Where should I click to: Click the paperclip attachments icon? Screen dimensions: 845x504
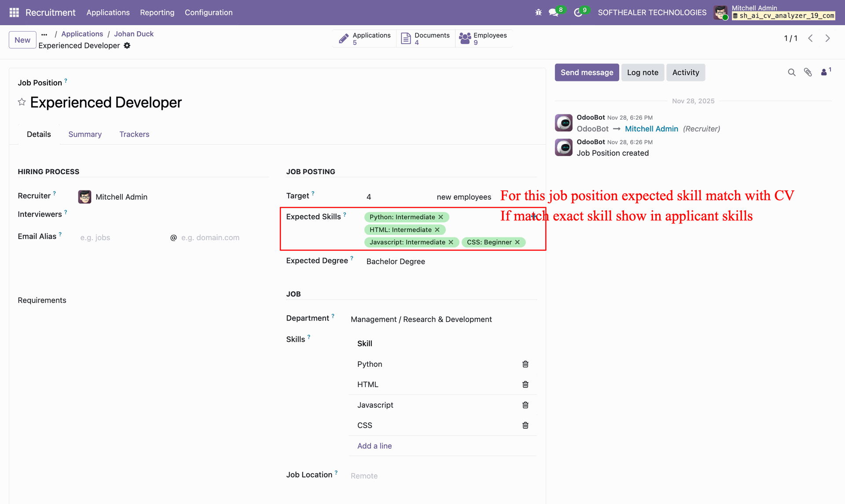808,73
